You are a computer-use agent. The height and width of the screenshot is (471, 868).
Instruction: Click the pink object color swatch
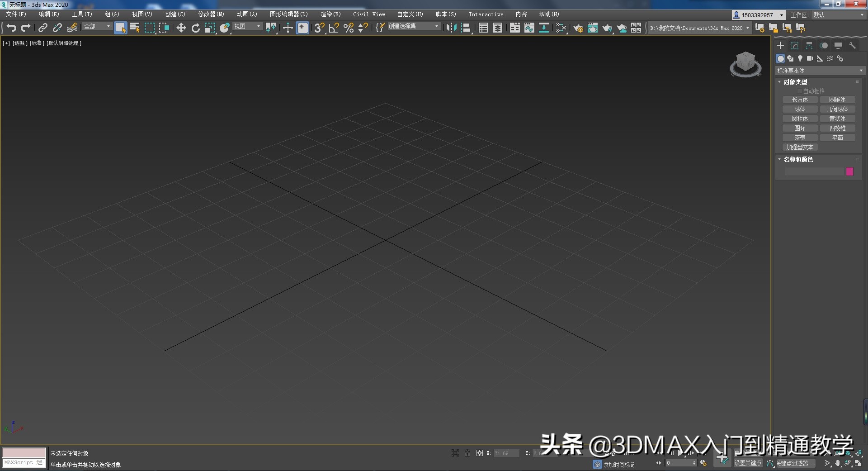click(x=850, y=171)
